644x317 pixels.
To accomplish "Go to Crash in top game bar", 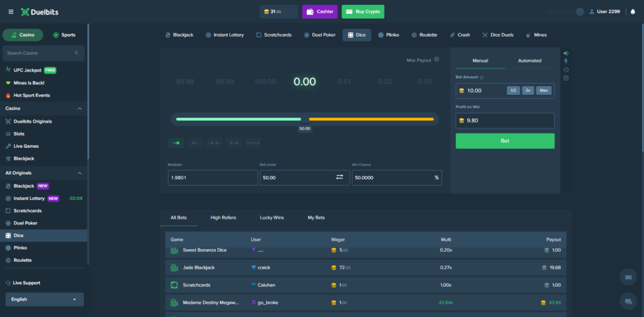I will [460, 35].
